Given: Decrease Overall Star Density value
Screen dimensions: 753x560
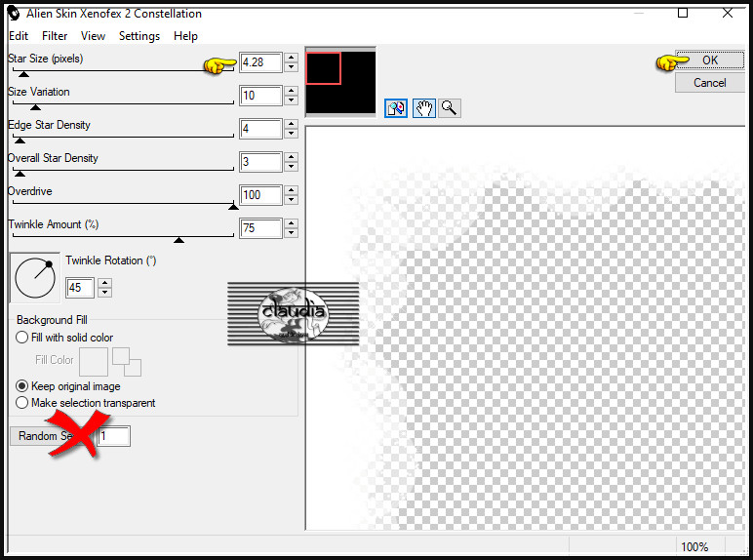Looking at the screenshot, I should (291, 167).
